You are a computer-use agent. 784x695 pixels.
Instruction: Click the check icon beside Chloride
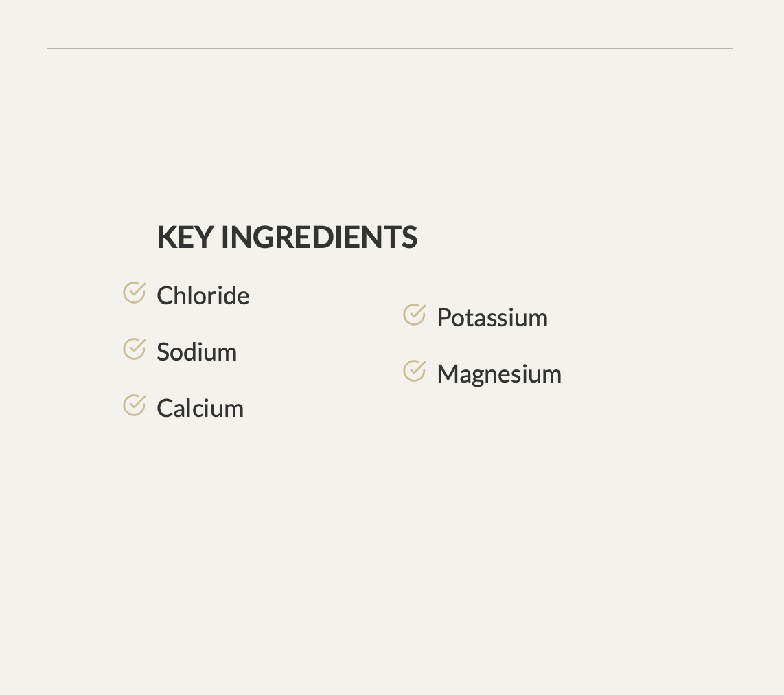(134, 293)
